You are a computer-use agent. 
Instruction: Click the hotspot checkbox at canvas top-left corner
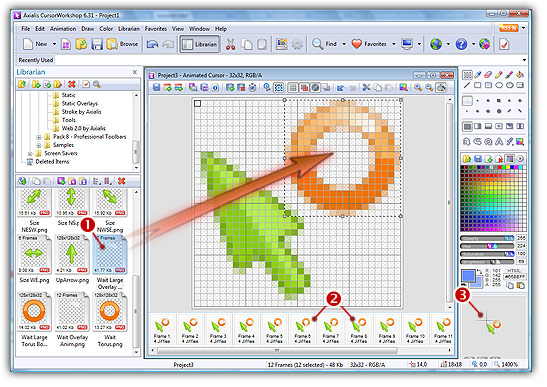pos(197,103)
